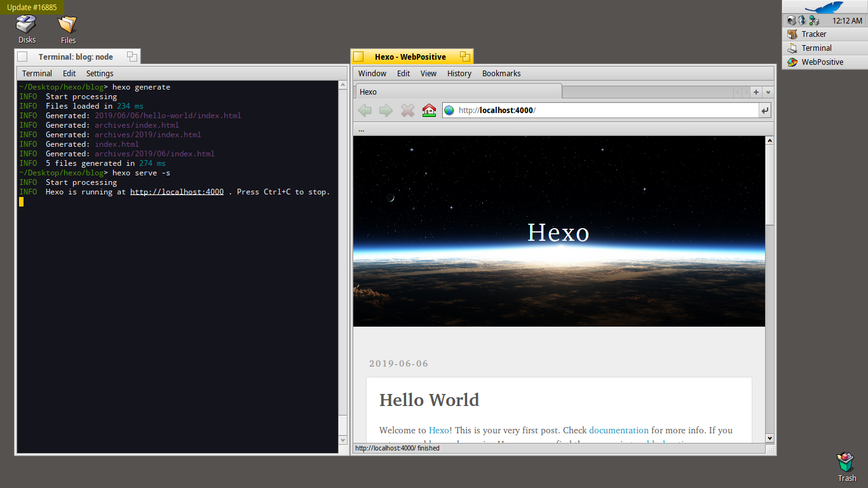Click the 'Hexo - WebPositive' title tab
This screenshot has height=488, width=868.
click(x=410, y=57)
